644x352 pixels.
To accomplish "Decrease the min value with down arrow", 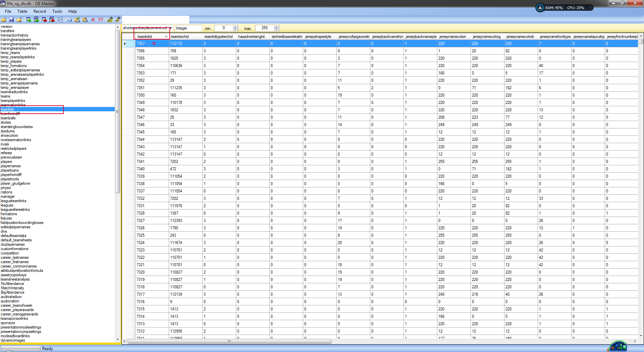I will click(x=235, y=30).
